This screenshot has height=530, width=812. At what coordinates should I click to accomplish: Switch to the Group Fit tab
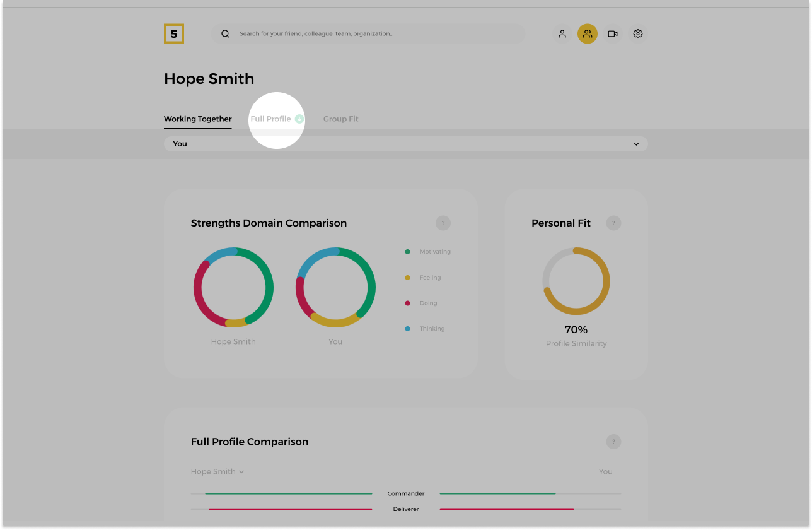click(x=340, y=119)
